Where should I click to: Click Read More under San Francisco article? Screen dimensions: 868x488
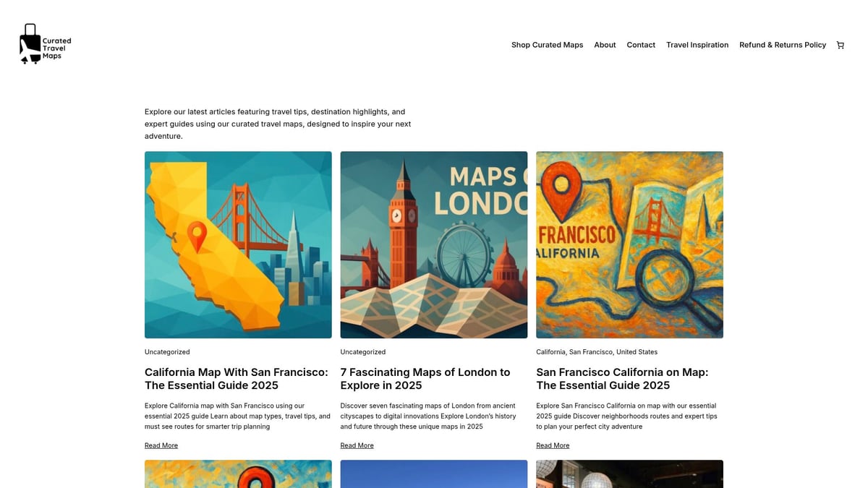click(x=553, y=445)
